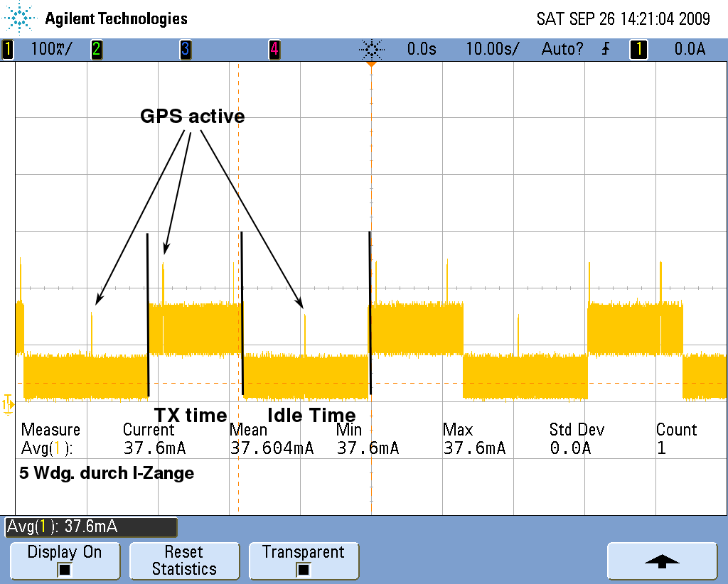The width and height of the screenshot is (728, 584).
Task: Select the green channel 2 indicator
Action: tap(96, 50)
